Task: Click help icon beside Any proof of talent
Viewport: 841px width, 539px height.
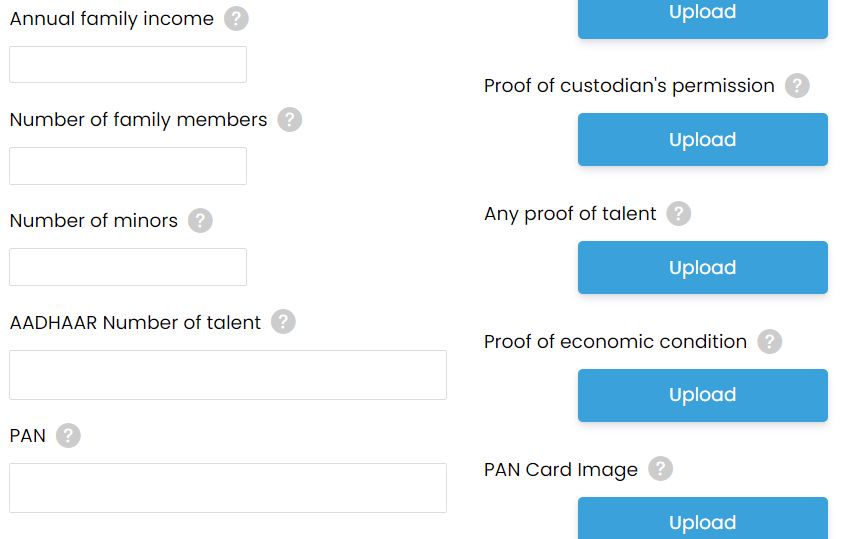Action: (678, 213)
